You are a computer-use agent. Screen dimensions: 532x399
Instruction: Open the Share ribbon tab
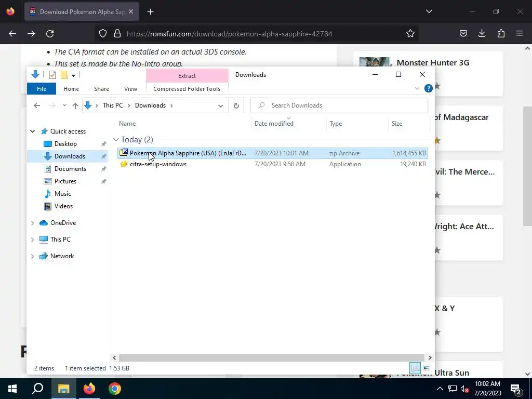click(x=101, y=89)
